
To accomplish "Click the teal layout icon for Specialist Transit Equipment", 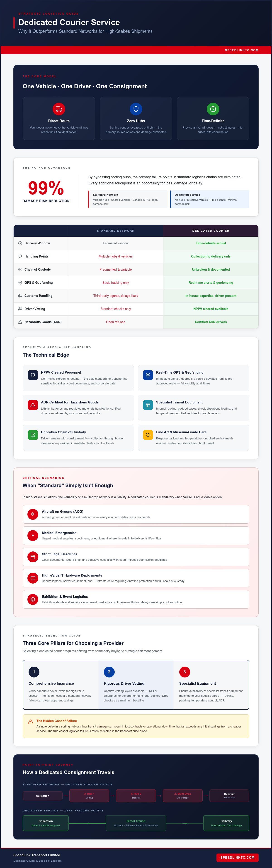I will 148,405.
